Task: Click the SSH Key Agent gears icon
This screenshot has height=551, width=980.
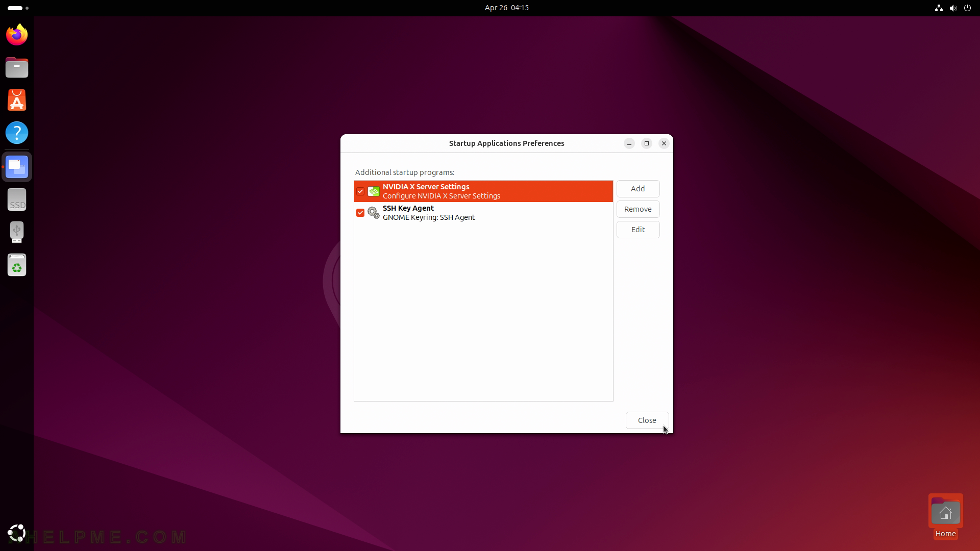Action: click(374, 213)
